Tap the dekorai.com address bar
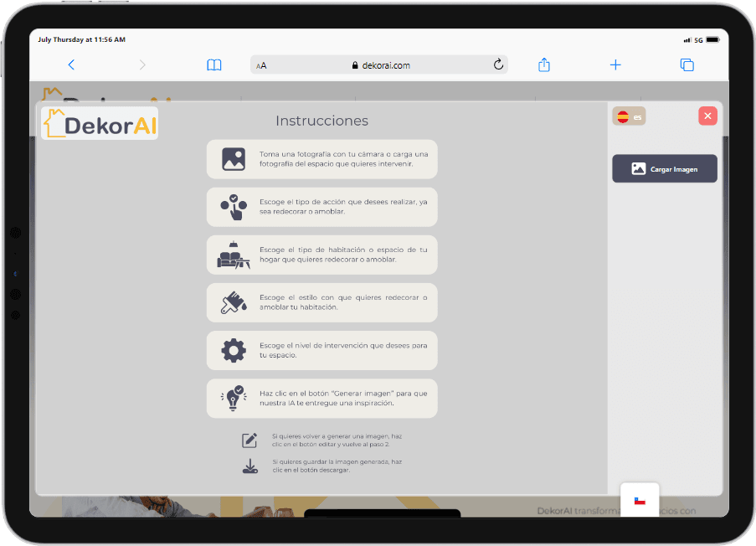Screen dimensions: 756x546 tap(379, 65)
